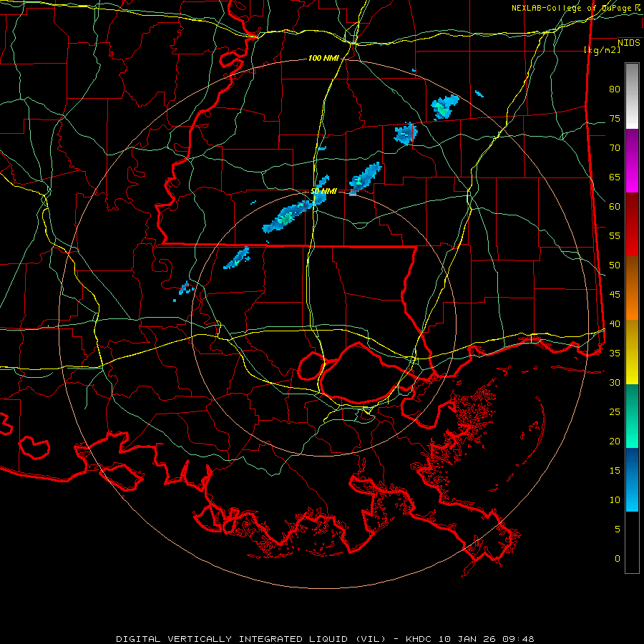
Task: Click the 50 value on the color scale
Action: click(615, 265)
